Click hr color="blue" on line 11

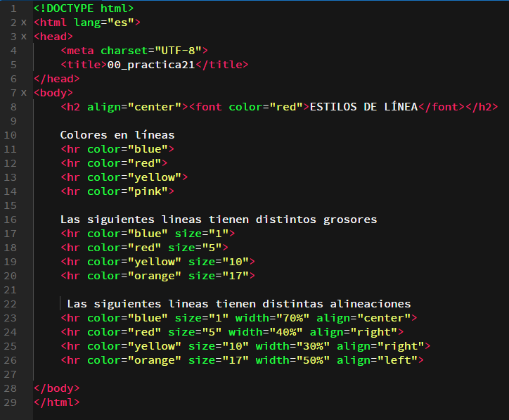117,149
